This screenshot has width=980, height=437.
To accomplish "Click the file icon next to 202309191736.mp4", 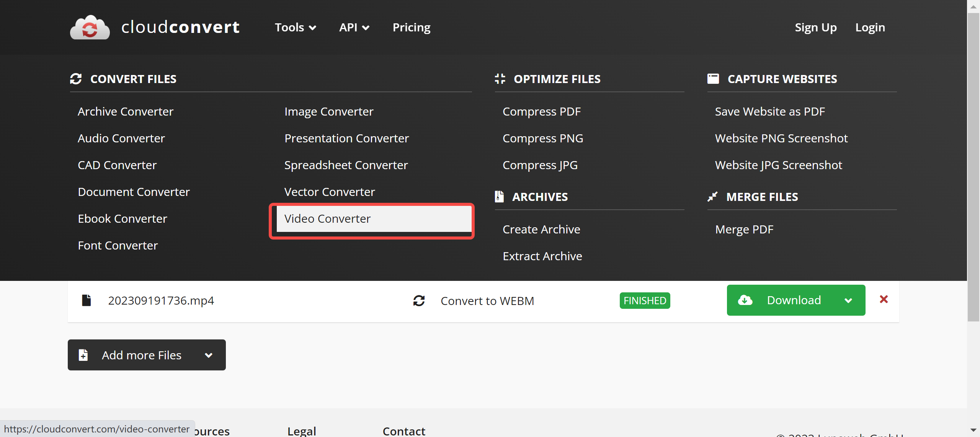I will point(87,300).
